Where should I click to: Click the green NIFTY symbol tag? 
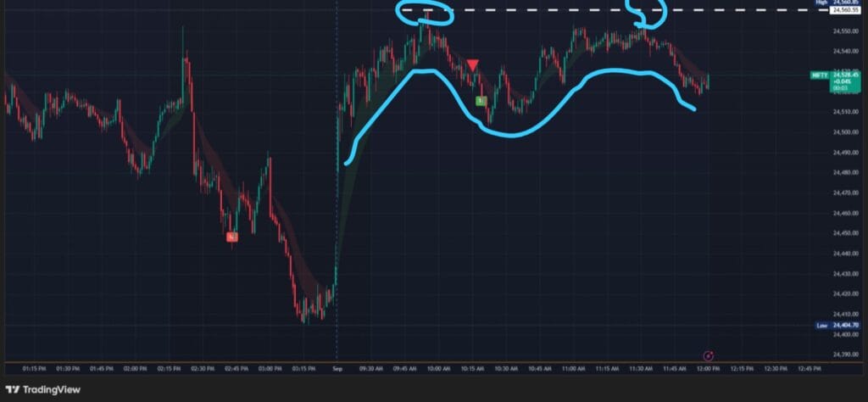pyautogui.click(x=820, y=75)
